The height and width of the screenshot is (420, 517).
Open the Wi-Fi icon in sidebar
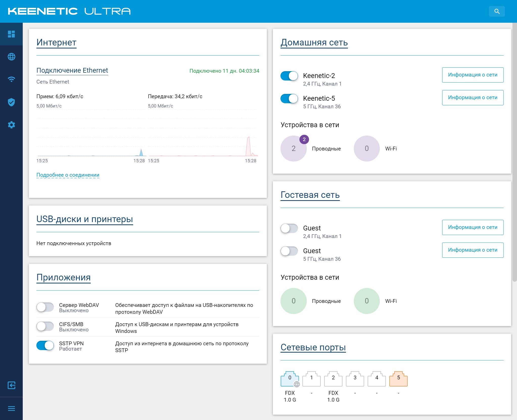pos(11,80)
